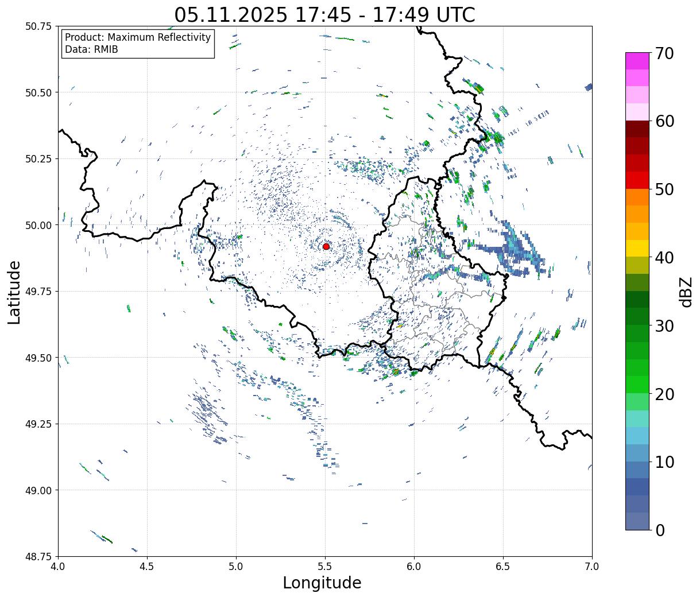Click the dark red colorbar segment below 60
Screen dimensions: 700x597
637,129
